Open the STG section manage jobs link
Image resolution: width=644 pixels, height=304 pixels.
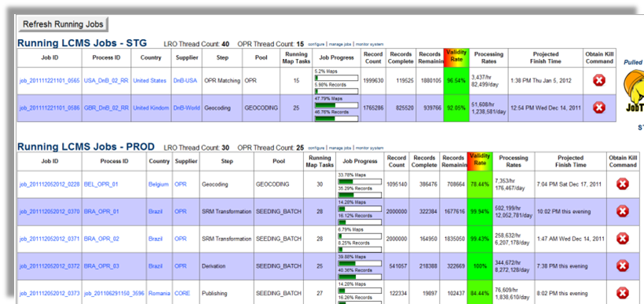(341, 44)
